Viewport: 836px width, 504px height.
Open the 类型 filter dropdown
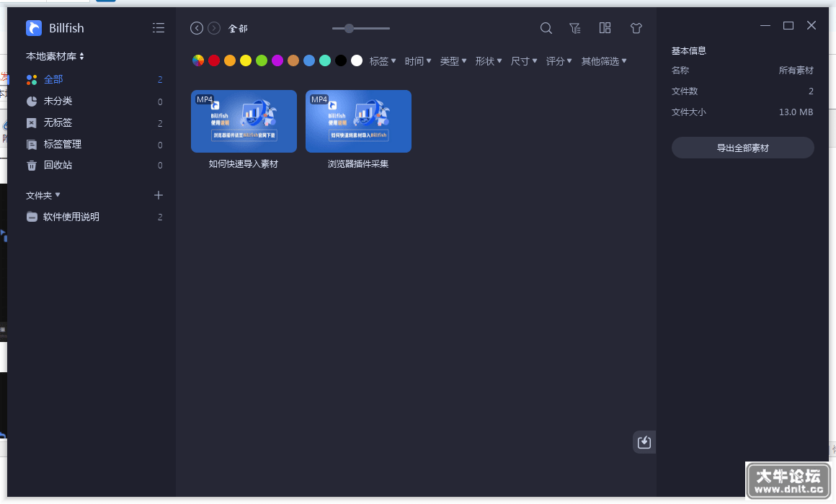click(x=453, y=61)
